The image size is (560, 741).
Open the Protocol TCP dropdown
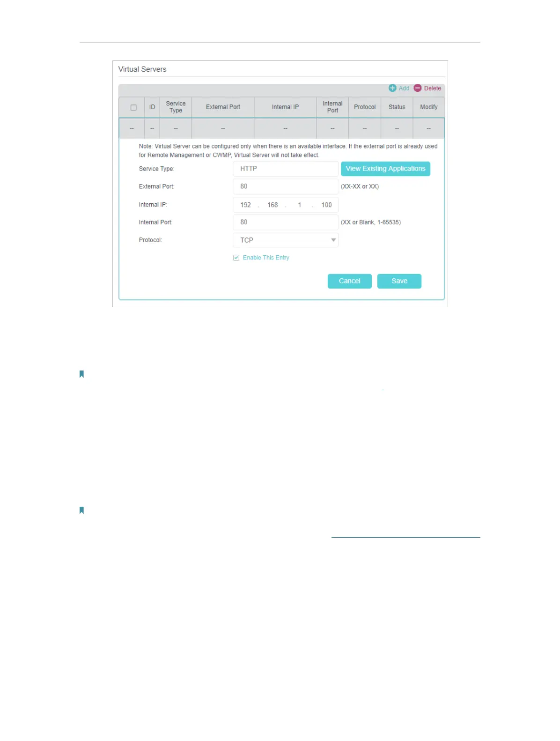pyautogui.click(x=286, y=240)
